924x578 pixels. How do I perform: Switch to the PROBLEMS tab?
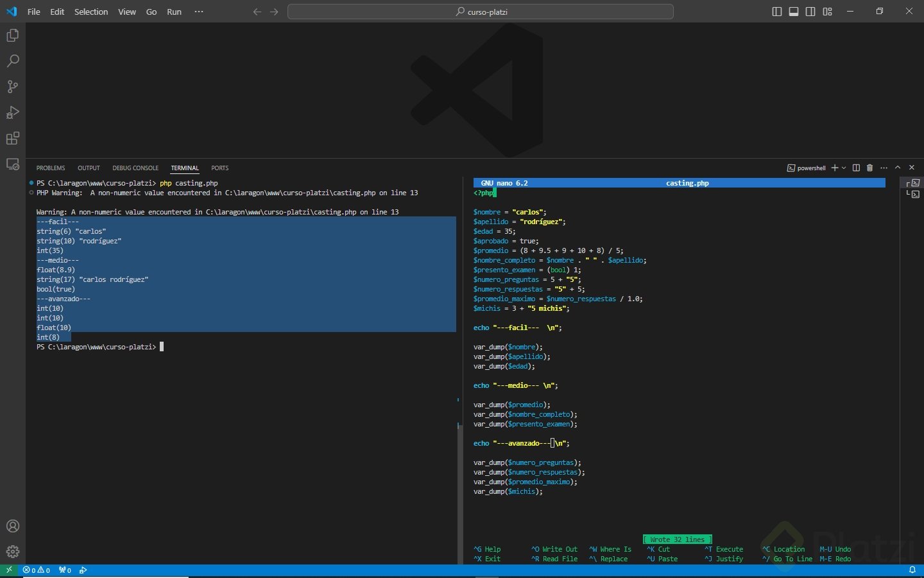[51, 168]
